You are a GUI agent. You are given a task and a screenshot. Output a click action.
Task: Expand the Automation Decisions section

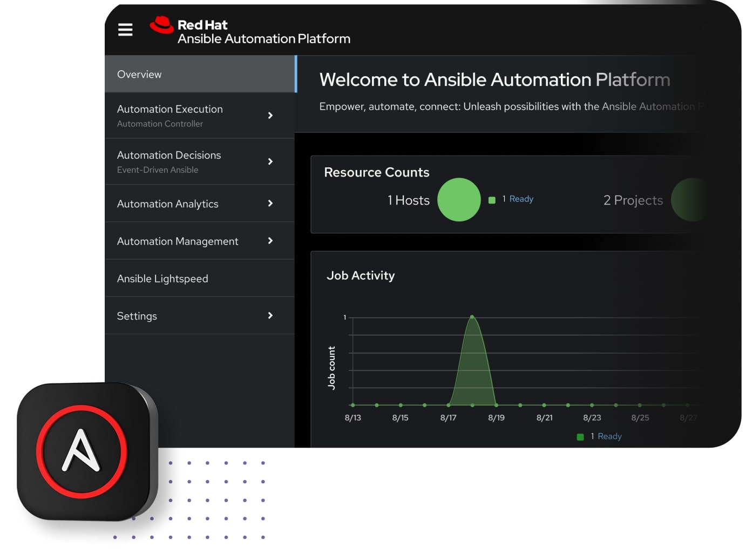point(270,161)
